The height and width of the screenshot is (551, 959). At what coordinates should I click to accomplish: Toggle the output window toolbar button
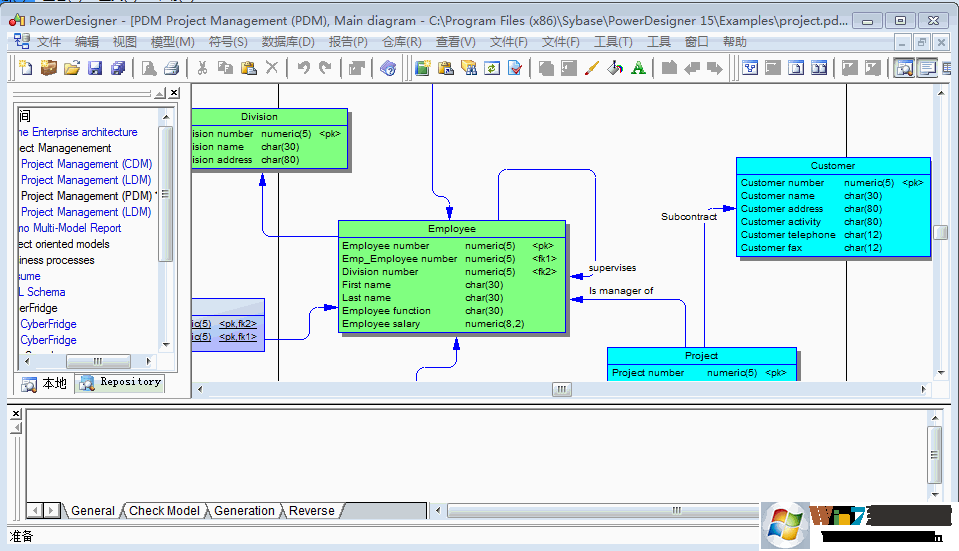(927, 68)
